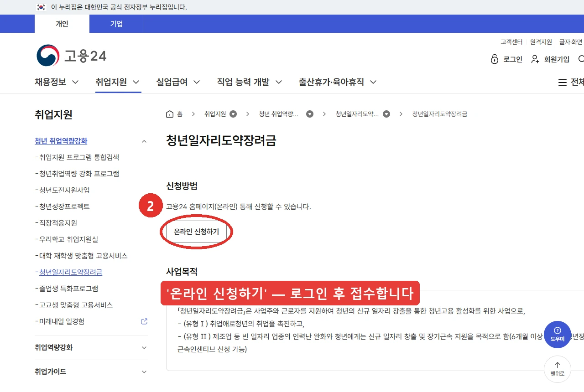584x392 pixels.
Task: Expand the 채용정보 menu
Action: pos(57,82)
